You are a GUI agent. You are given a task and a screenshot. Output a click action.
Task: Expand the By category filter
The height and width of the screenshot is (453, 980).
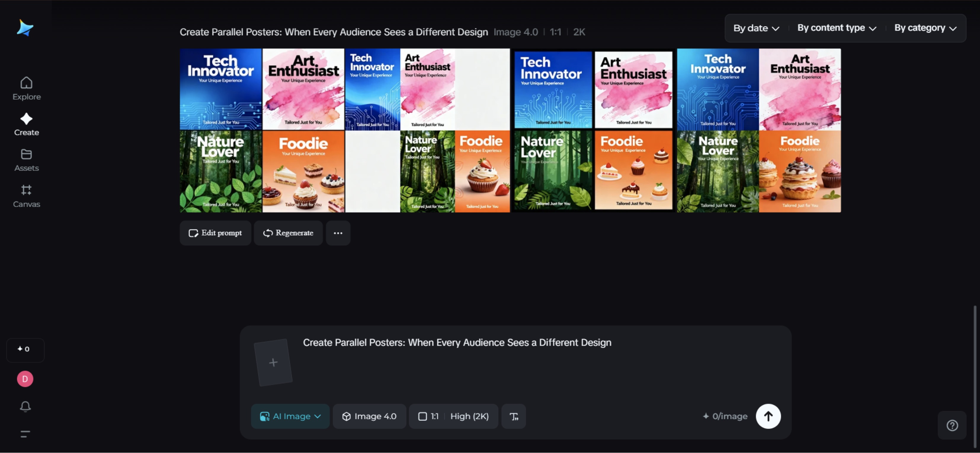point(925,28)
